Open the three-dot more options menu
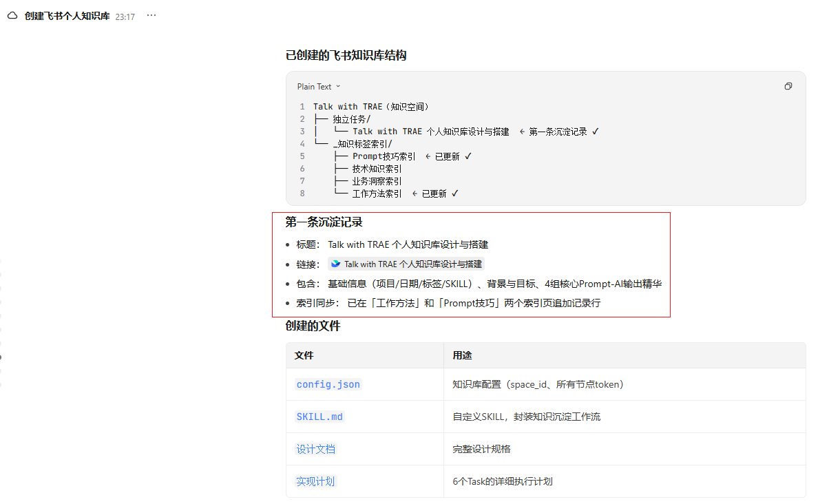 (x=151, y=16)
